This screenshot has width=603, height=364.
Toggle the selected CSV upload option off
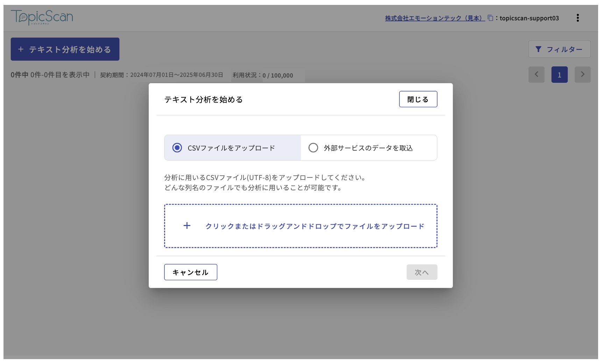(x=178, y=147)
